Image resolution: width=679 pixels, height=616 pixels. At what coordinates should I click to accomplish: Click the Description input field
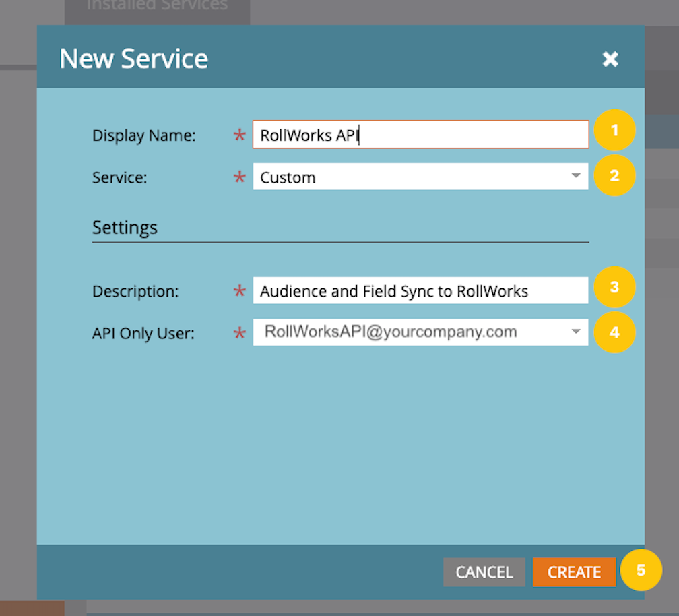pos(420,291)
